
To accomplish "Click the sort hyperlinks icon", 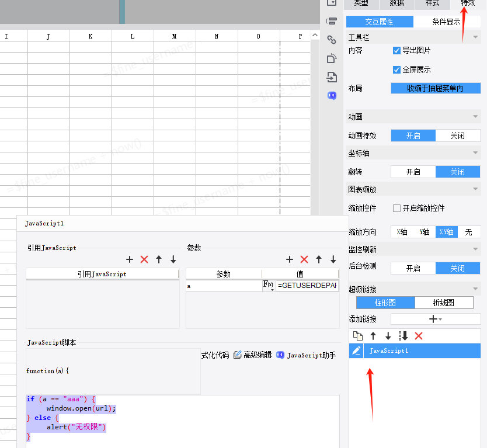I will 403,336.
